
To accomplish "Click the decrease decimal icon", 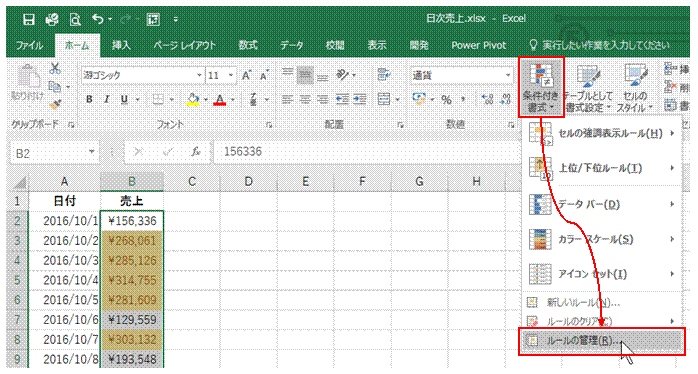I will pyautogui.click(x=506, y=99).
